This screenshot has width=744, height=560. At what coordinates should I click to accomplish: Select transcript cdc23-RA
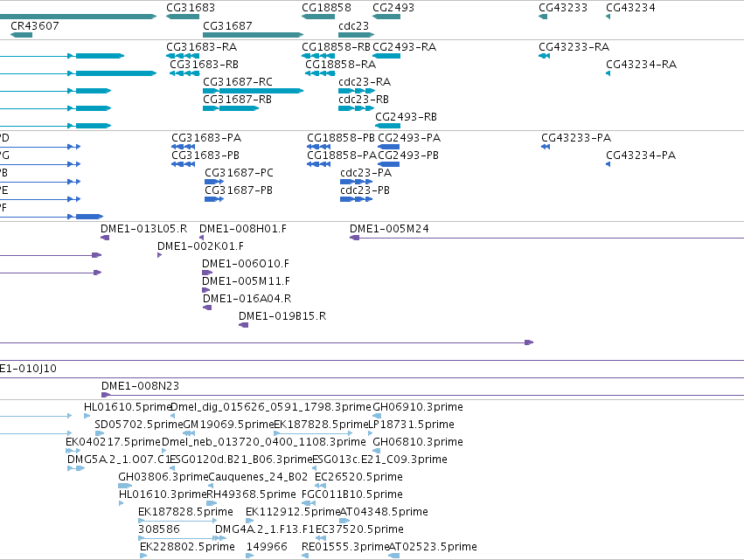coord(357,91)
